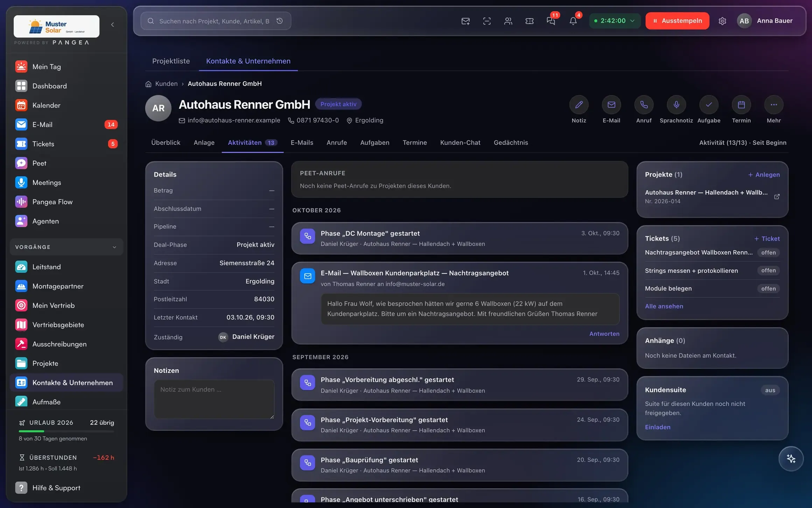The height and width of the screenshot is (508, 812).
Task: Open external link icon for Autohaus Renner project
Action: coord(777,197)
